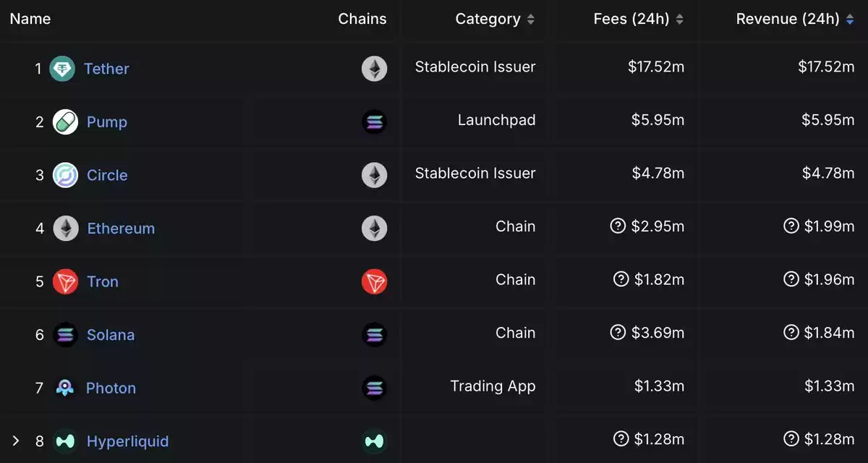This screenshot has width=868, height=463.
Task: Click the Tether protocol logo icon
Action: 62,69
